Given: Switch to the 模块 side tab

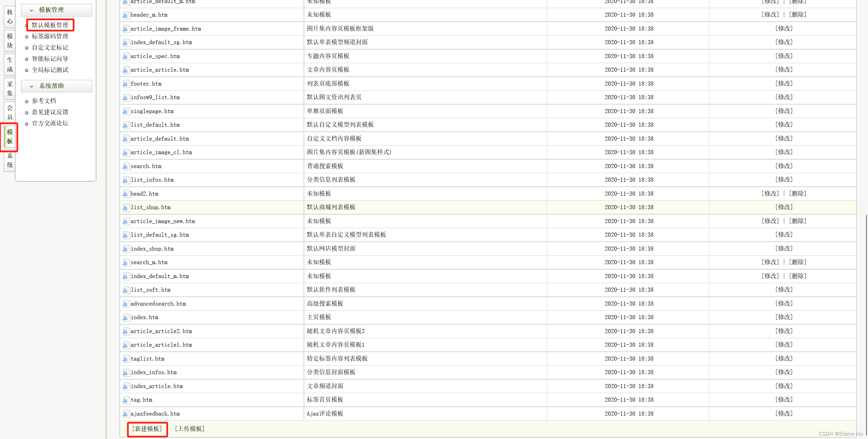Looking at the screenshot, I should [10, 41].
